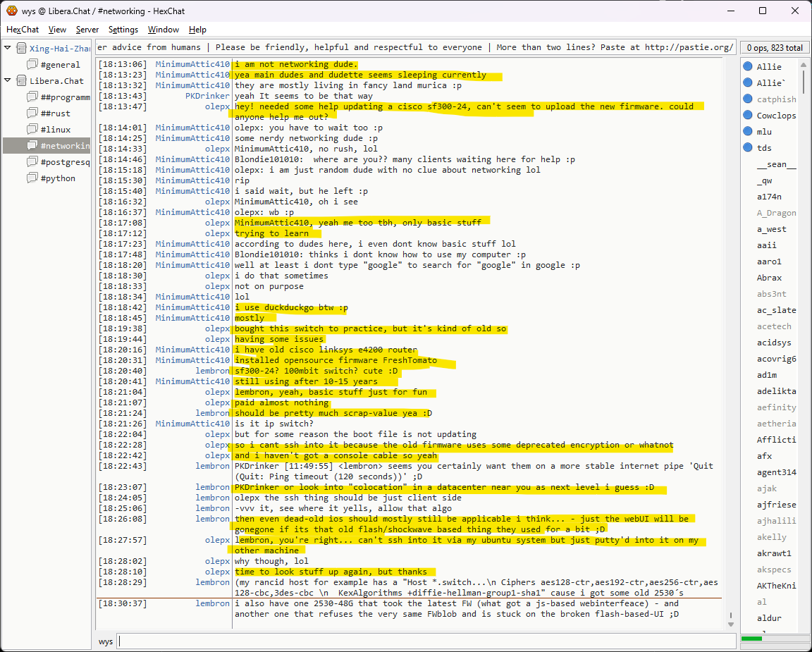Click the HexChat app icon in title bar
Viewport: 812px width, 652px height.
point(12,11)
